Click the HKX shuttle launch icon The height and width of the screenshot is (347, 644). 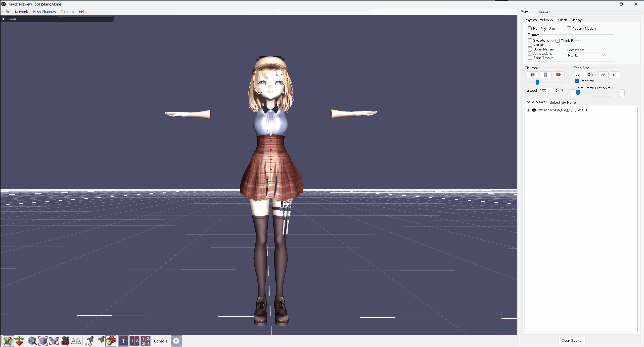89,341
